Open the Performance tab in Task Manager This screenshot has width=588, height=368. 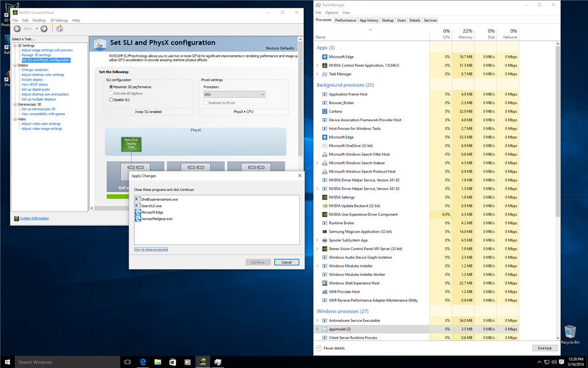[x=345, y=20]
